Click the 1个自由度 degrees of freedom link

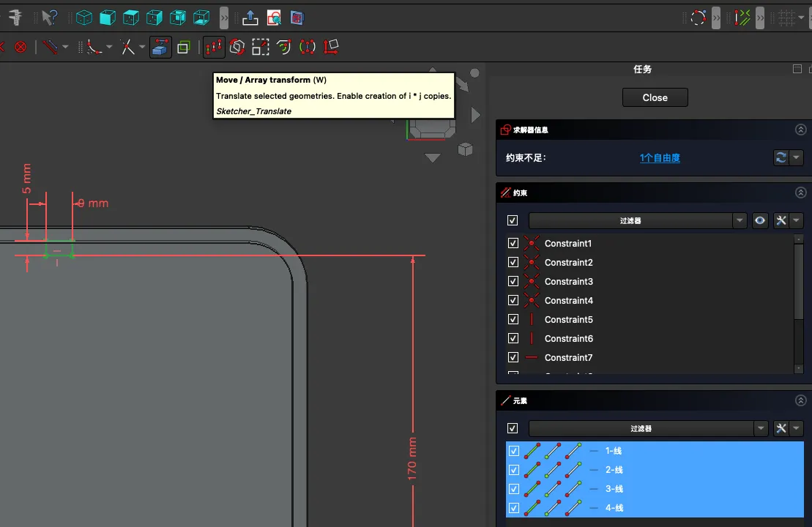[660, 158]
